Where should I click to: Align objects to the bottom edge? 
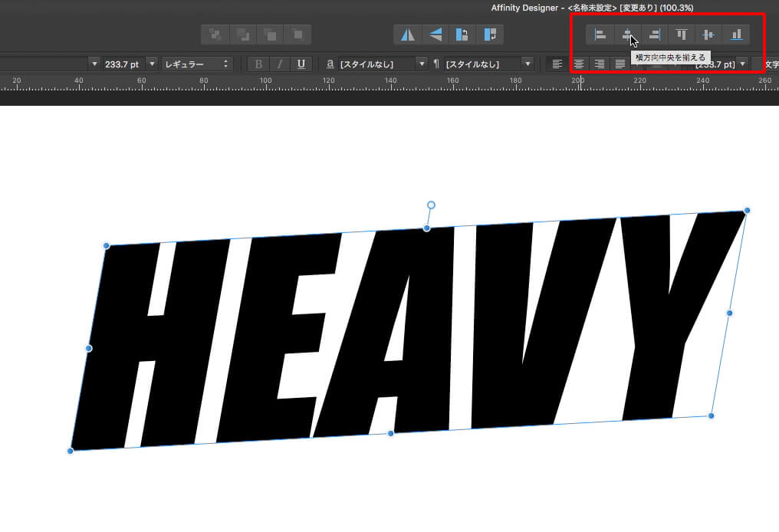[x=736, y=34]
